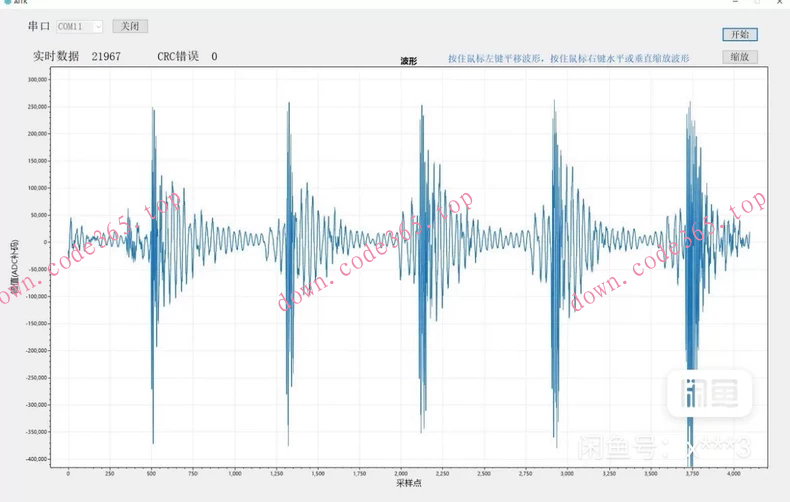Click the realtime data value 21967

(x=106, y=56)
